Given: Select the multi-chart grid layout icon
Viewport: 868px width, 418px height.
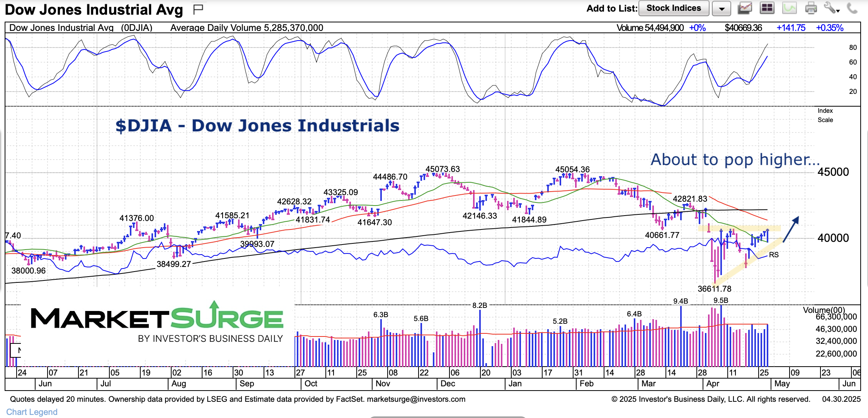Looking at the screenshot, I should pos(767,8).
